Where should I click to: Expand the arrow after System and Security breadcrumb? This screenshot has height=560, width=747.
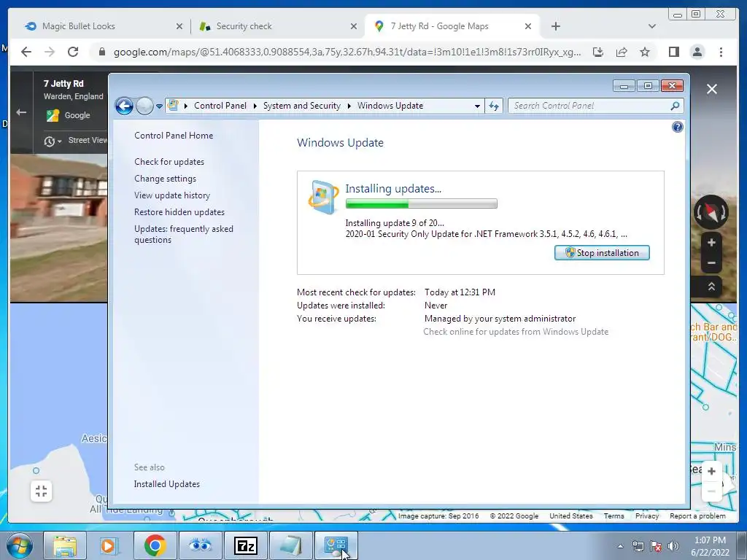coord(349,106)
